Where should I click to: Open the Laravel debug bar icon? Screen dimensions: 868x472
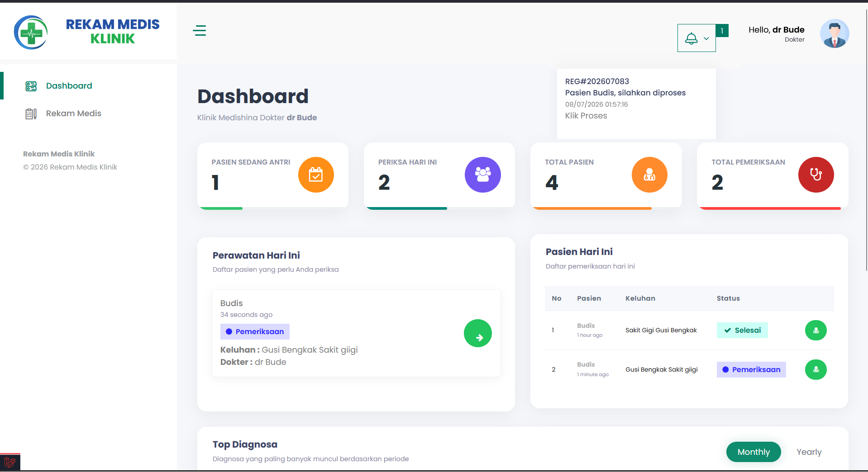click(10, 463)
